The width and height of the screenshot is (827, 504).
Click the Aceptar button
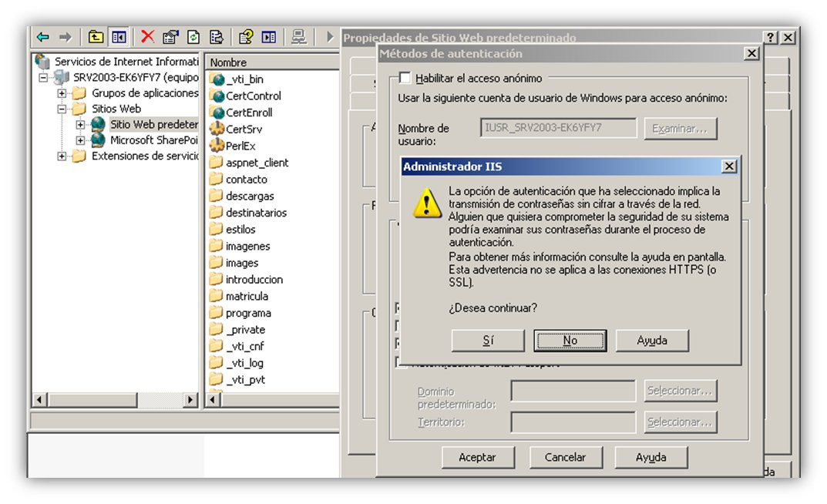click(x=477, y=457)
